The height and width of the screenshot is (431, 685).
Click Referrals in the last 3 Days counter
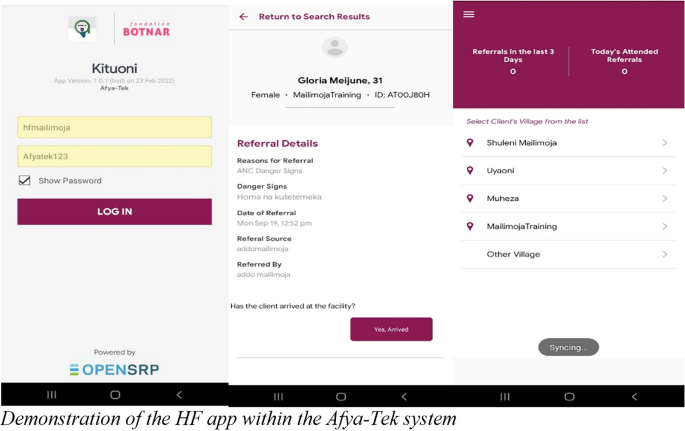(513, 61)
